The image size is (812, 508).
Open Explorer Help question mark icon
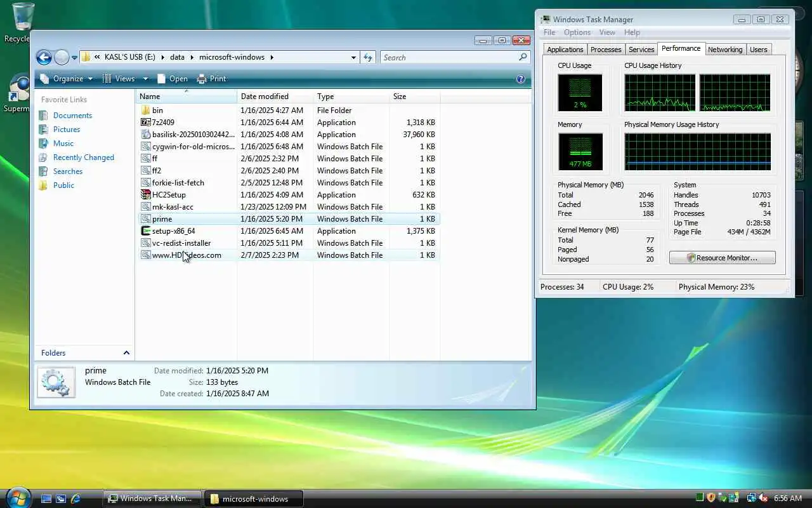pos(521,79)
